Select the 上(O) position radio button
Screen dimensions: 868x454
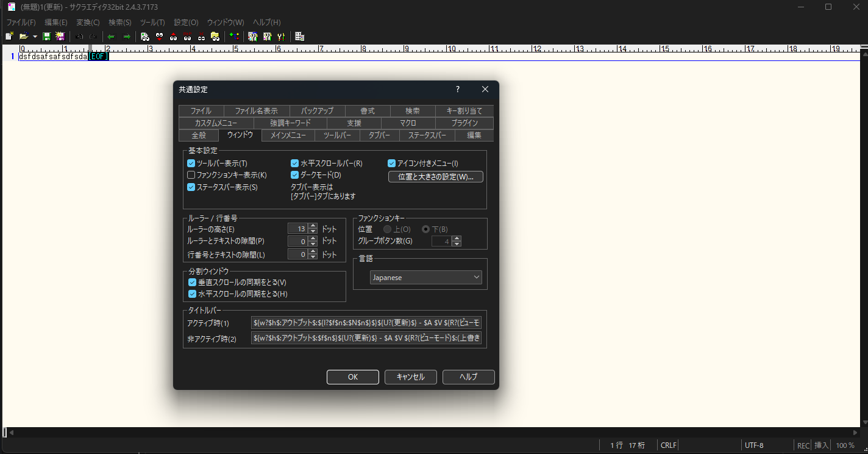(387, 229)
